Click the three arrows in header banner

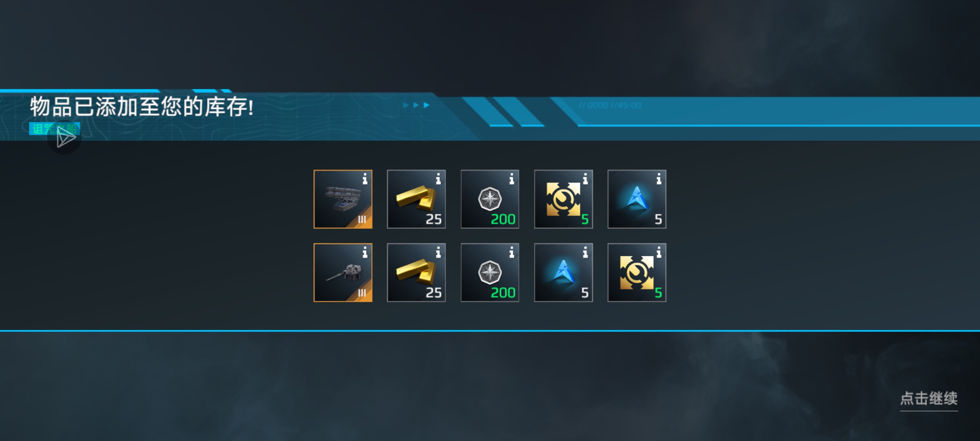(x=416, y=105)
